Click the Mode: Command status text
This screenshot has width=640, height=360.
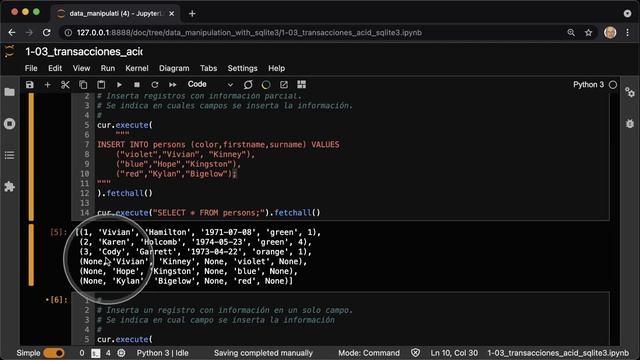[369, 353]
